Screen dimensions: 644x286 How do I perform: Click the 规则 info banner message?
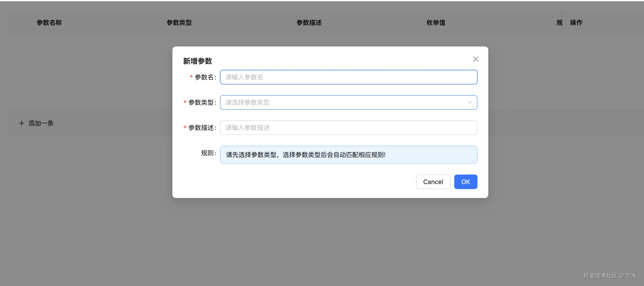point(348,155)
